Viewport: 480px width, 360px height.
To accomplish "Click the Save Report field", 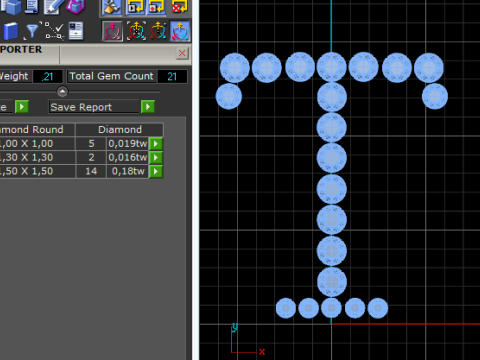I will pyautogui.click(x=94, y=107).
